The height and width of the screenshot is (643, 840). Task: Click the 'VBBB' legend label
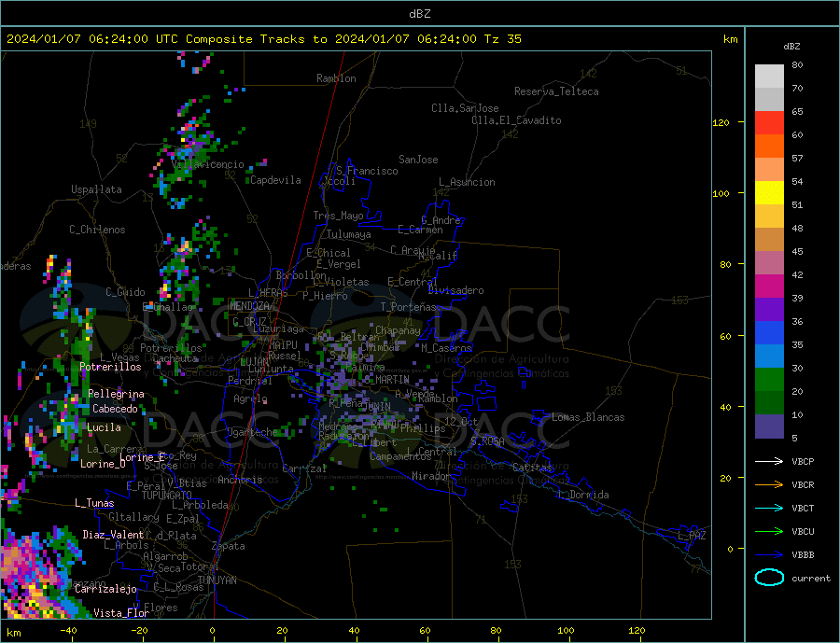803,555
